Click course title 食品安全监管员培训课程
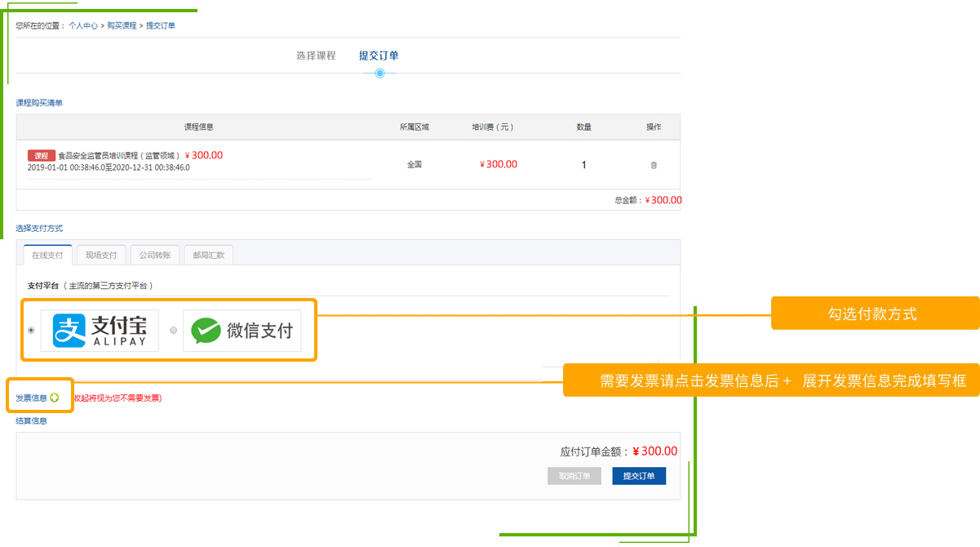Image resolution: width=980 pixels, height=547 pixels. 119,156
